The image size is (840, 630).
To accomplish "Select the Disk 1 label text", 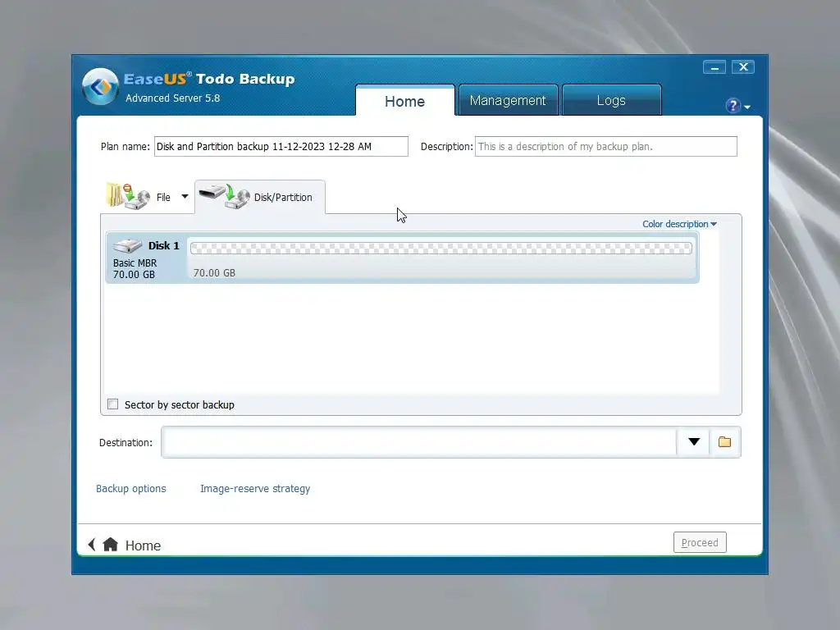I will (x=163, y=246).
